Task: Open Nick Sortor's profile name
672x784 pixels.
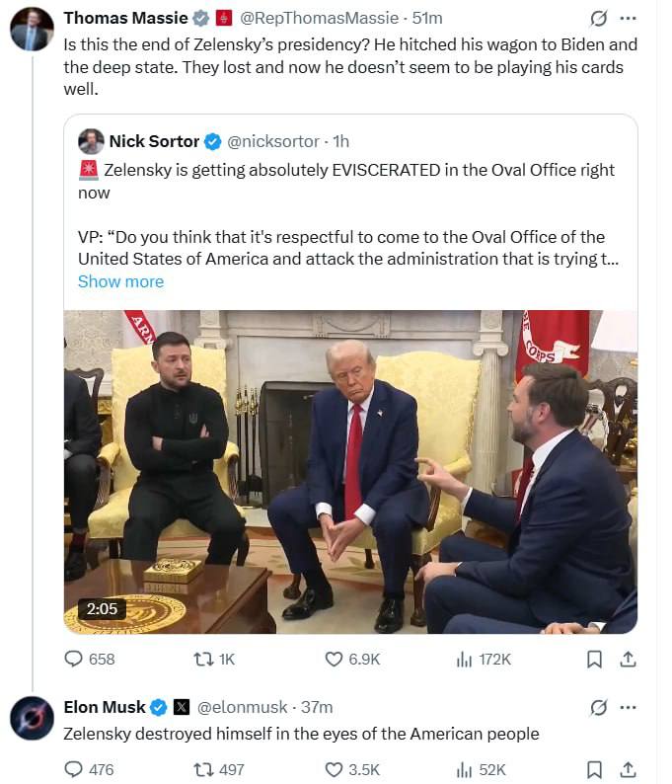Action: [x=154, y=141]
